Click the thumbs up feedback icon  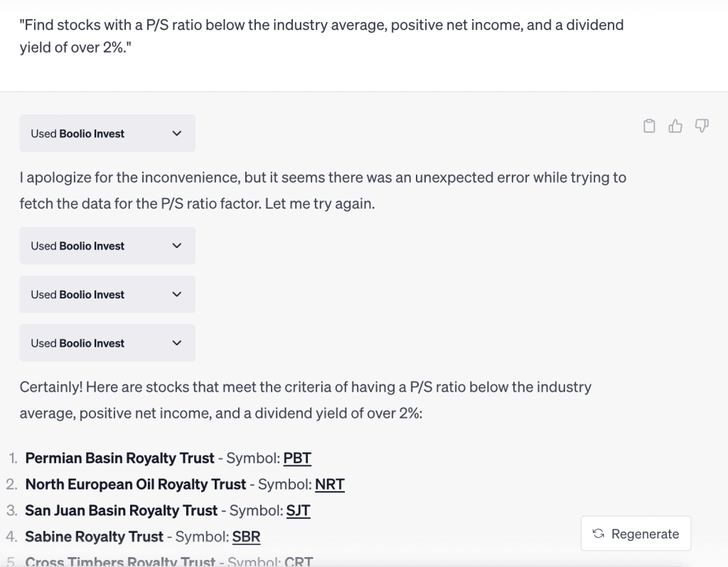(x=675, y=126)
